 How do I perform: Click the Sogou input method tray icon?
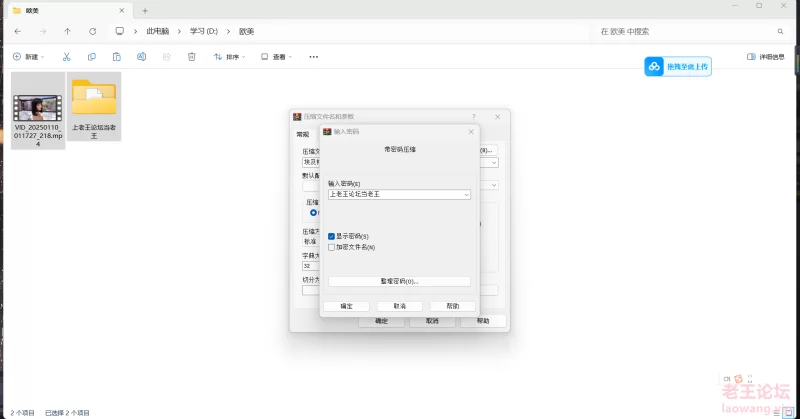[738, 379]
